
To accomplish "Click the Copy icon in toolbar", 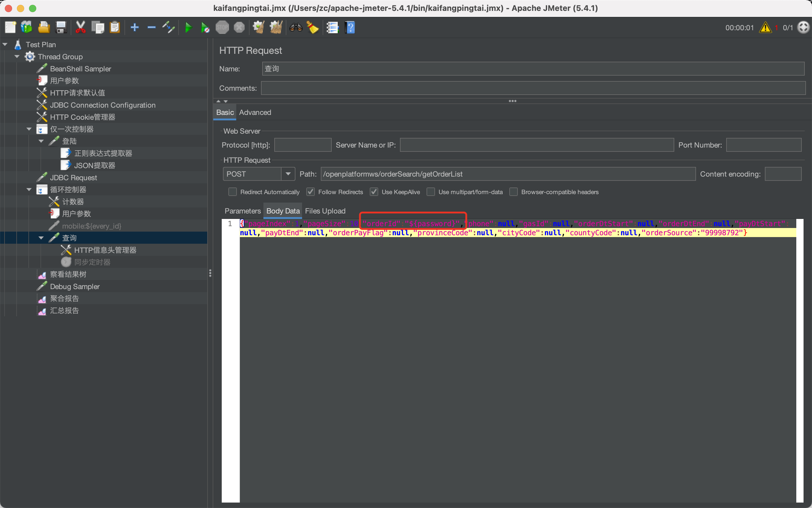I will (98, 27).
